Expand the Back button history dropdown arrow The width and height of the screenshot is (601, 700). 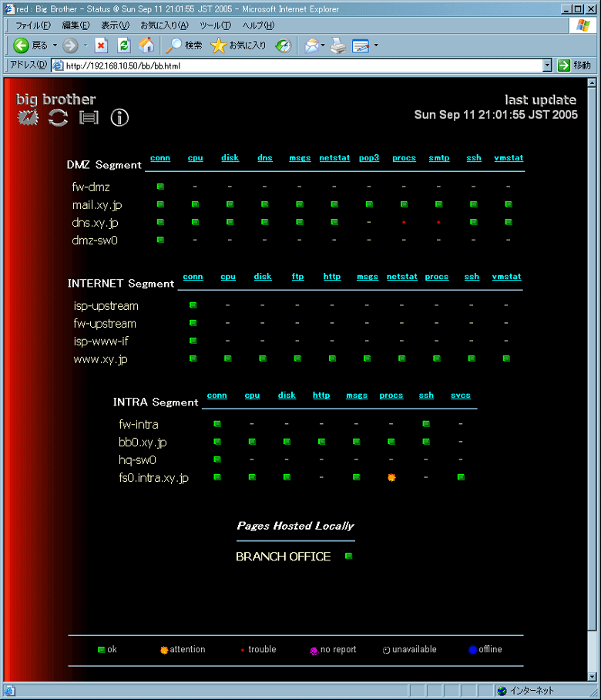tap(55, 45)
